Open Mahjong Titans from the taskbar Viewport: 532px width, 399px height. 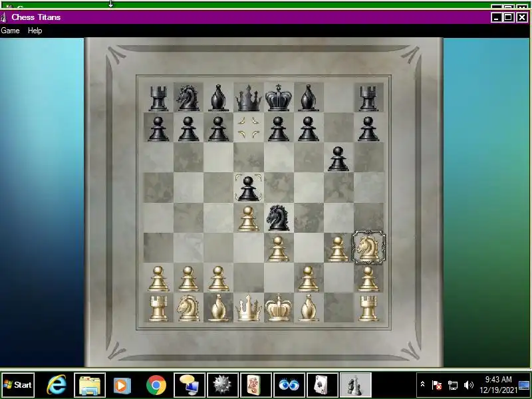[256, 385]
